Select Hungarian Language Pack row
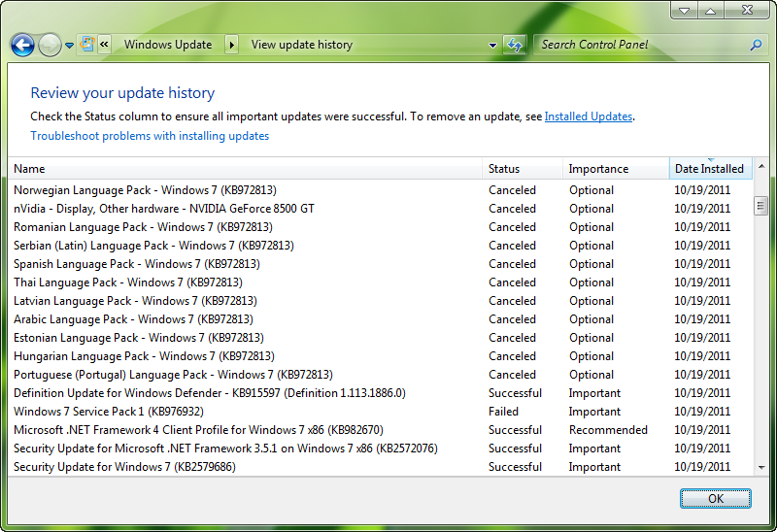The height and width of the screenshot is (532, 777). tap(381, 356)
